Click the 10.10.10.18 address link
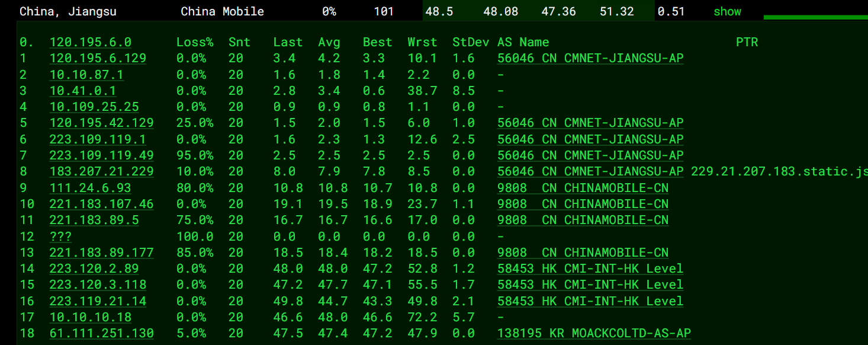868x345 pixels. pos(91,317)
